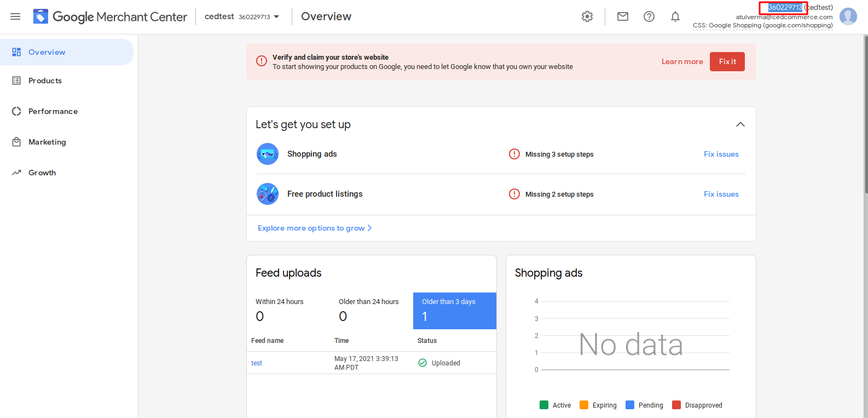868x418 pixels.
Task: Open the settings gear menu
Action: tap(587, 16)
